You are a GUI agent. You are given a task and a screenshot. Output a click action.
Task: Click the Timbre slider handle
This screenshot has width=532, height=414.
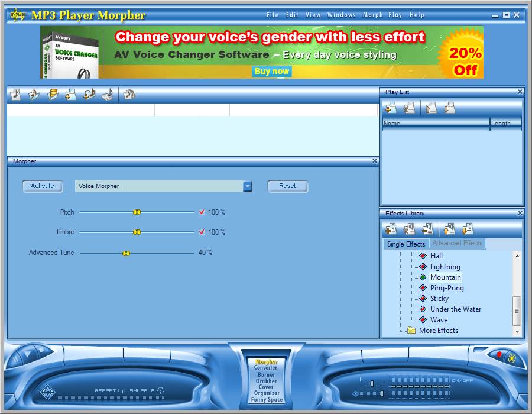pos(137,232)
